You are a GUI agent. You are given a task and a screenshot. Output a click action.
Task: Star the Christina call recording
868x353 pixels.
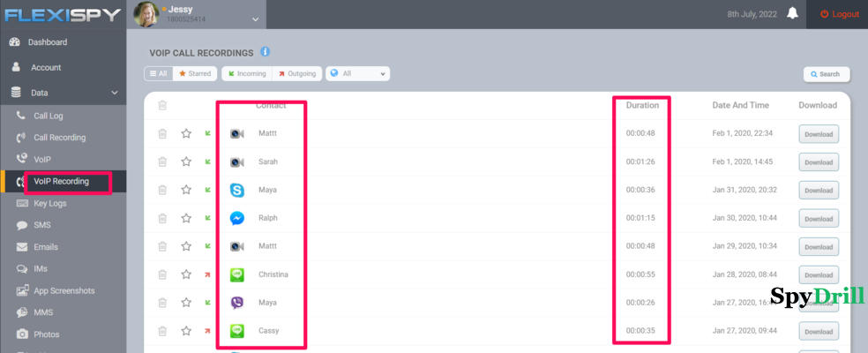(186, 274)
